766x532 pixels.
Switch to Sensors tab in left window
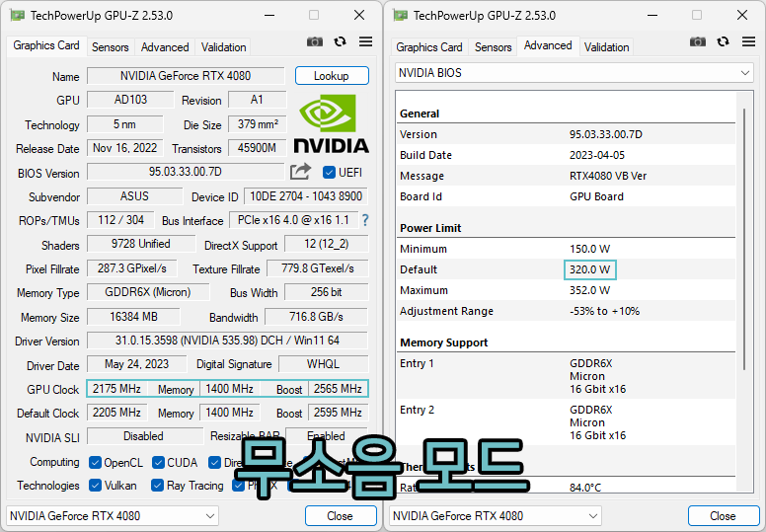pyautogui.click(x=111, y=47)
